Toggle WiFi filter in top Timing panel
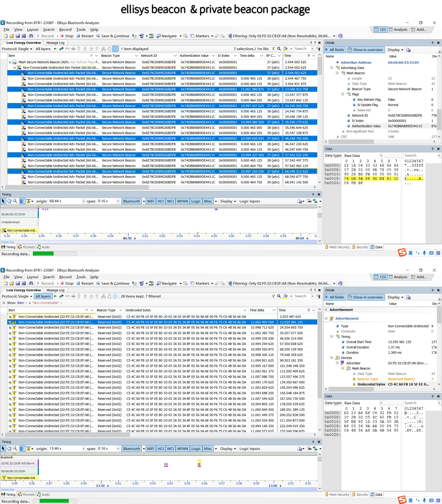442x504 pixels. point(150,201)
